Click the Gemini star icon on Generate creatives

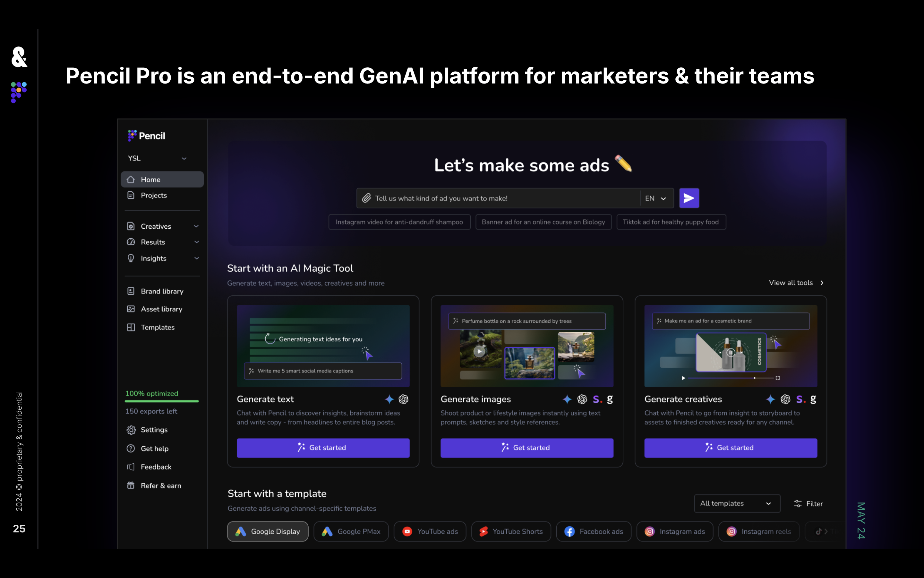(x=771, y=399)
